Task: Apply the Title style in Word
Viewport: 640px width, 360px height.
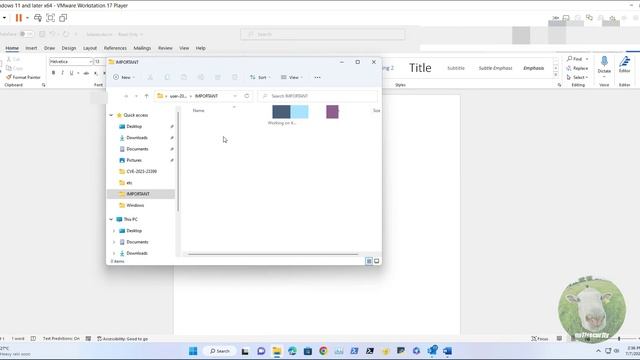Action: 420,68
